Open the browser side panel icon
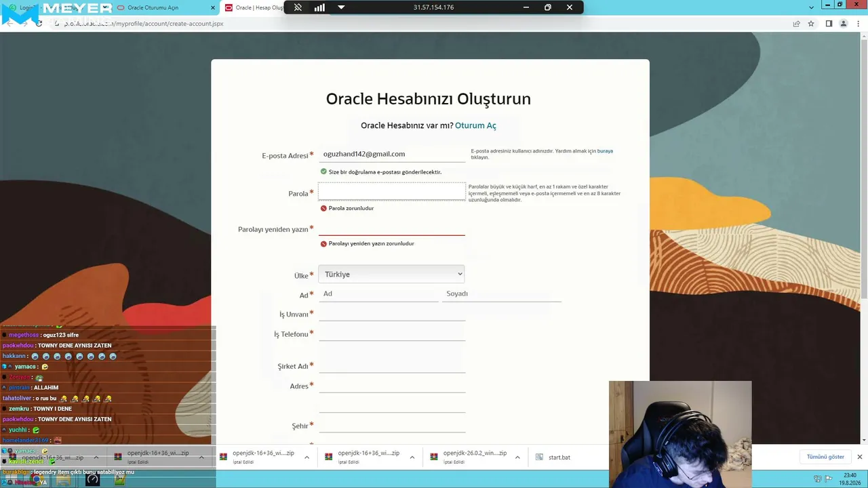 [x=829, y=24]
